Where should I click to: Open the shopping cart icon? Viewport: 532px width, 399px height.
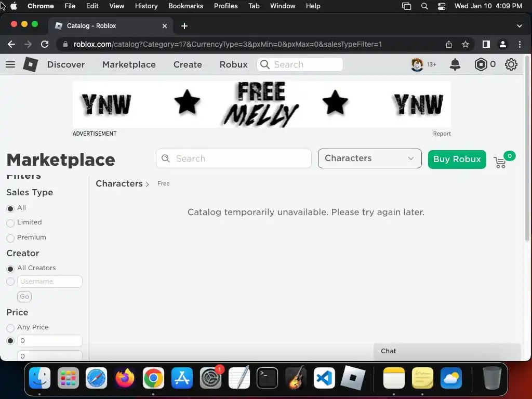pos(500,163)
